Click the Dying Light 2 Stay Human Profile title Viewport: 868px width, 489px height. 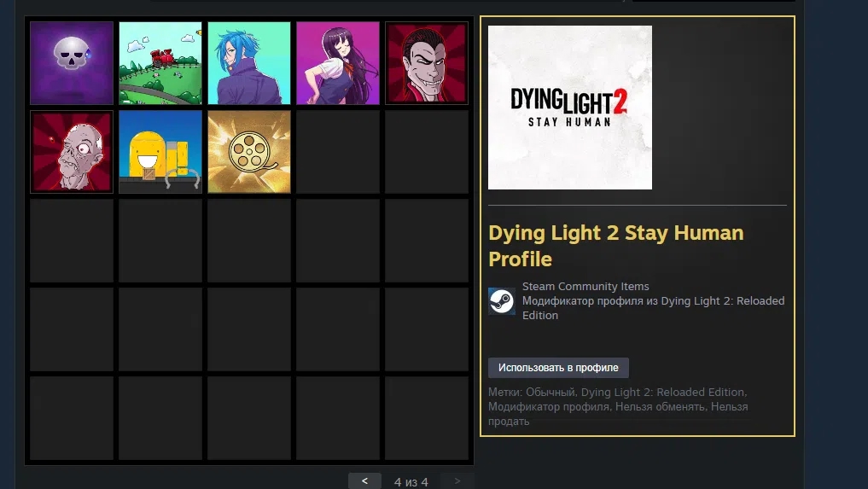(x=615, y=246)
